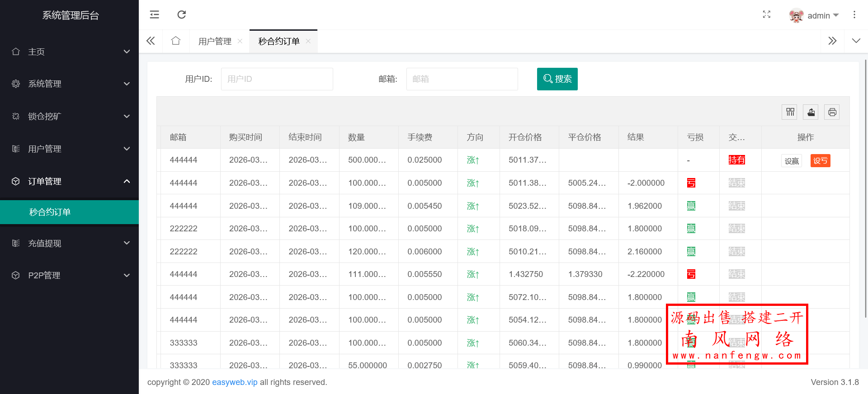Click 设亏 button in first row

(820, 161)
